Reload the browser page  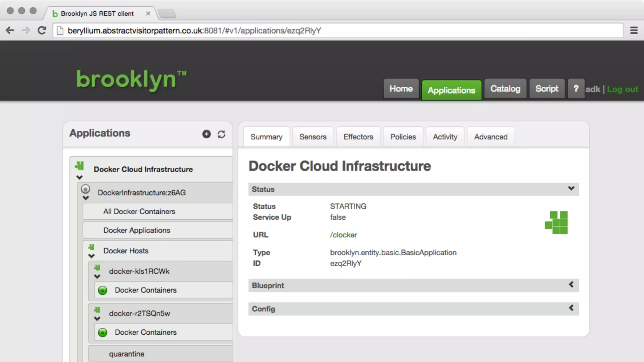coord(42,30)
